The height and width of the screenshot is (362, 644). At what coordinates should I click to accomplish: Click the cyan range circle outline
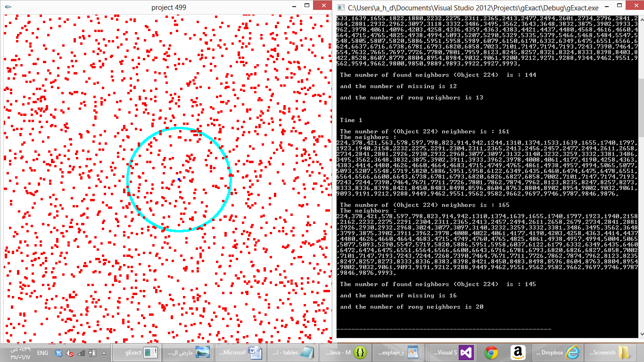click(x=179, y=128)
